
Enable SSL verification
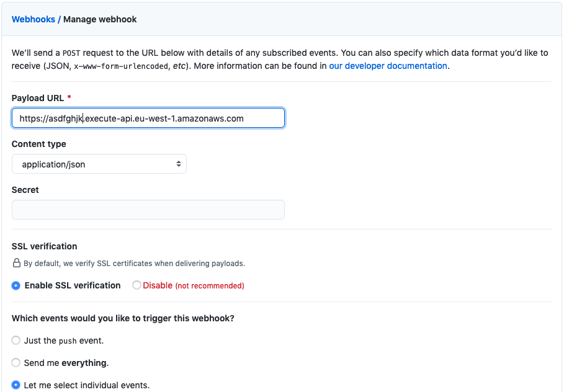tap(15, 285)
